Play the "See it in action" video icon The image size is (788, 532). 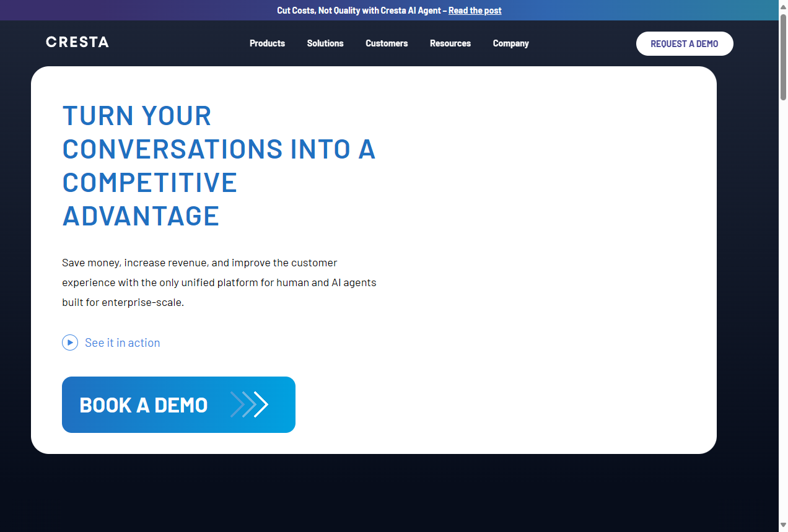click(x=70, y=342)
